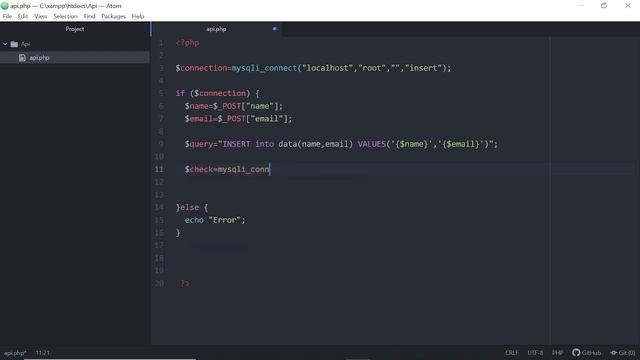Click the unsaved dot on api.php tab
Image resolution: width=640 pixels, height=360 pixels.
274,29
